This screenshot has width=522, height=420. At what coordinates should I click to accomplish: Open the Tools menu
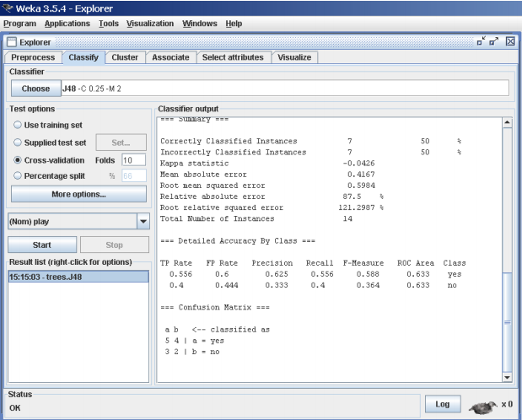(x=109, y=24)
